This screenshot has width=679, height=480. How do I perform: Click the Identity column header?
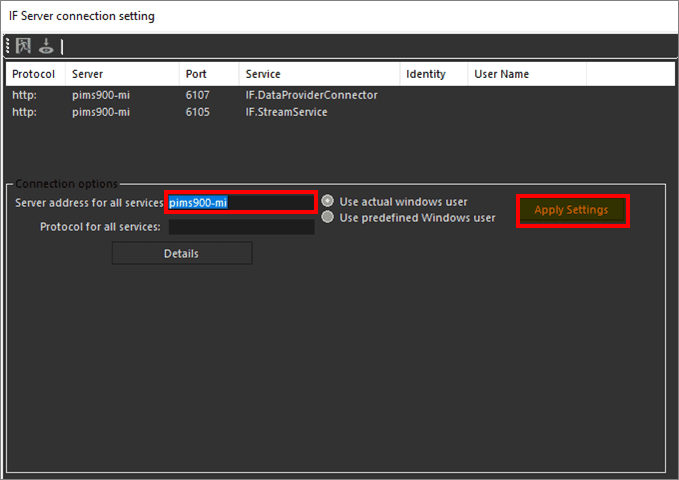[433, 74]
